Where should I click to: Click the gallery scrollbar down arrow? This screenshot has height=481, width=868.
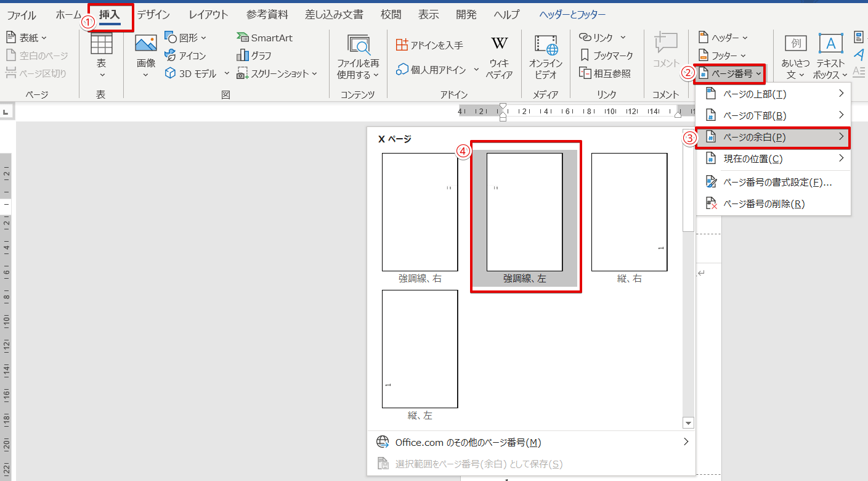(689, 423)
